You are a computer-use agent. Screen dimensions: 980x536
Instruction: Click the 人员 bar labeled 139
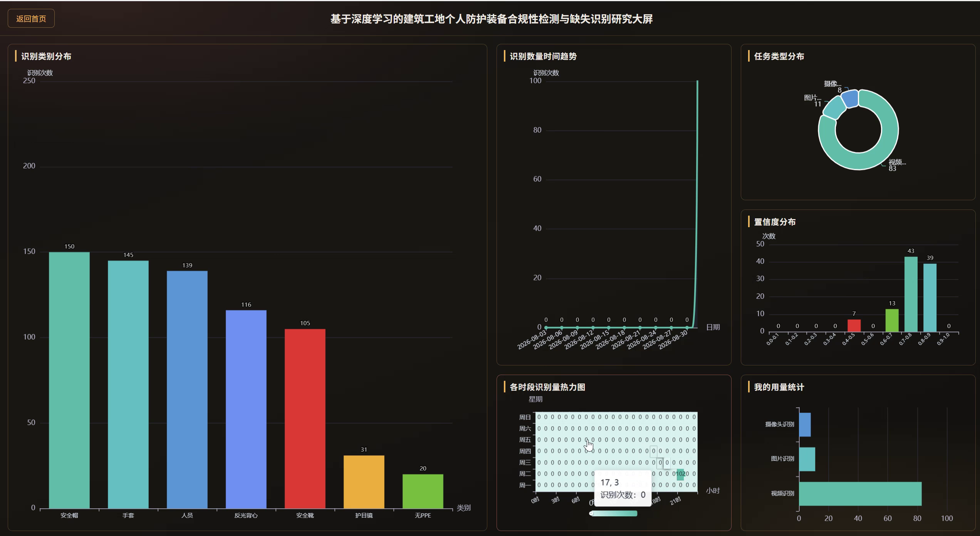click(187, 389)
